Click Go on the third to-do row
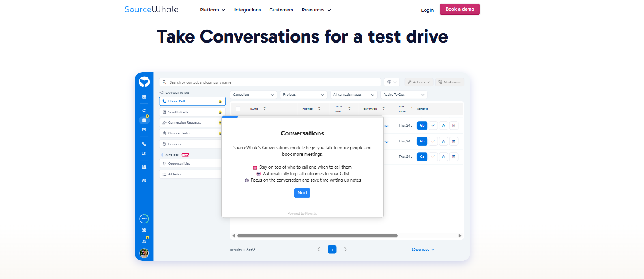644x279 pixels. [422, 157]
